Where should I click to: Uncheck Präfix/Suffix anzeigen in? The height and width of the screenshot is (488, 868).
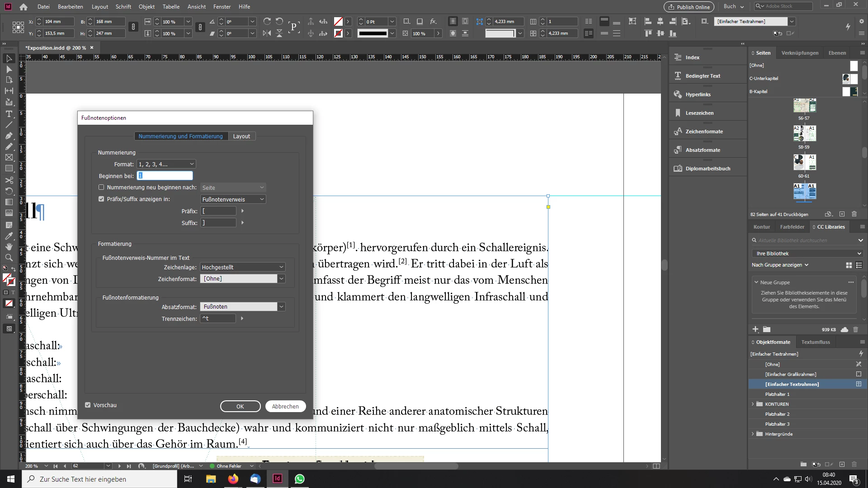(x=101, y=199)
